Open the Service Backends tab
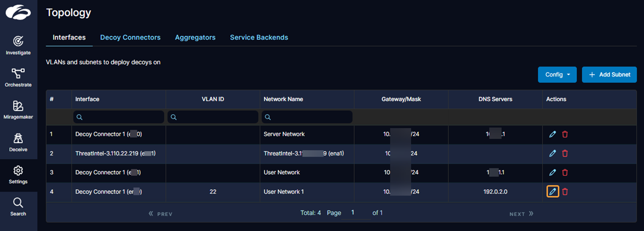This screenshot has height=231, width=644. 259,38
